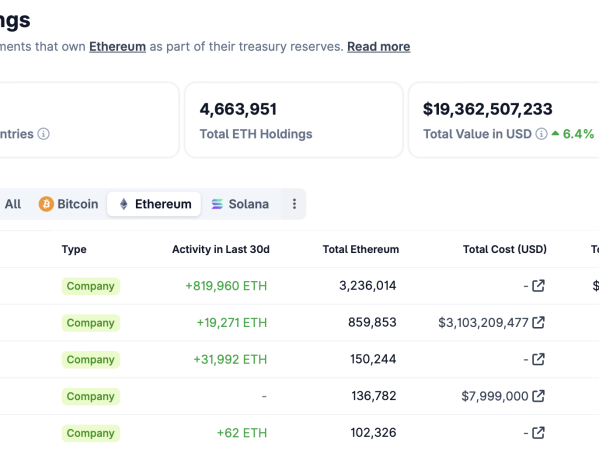
Task: Click the 136,782 total Ethereum value
Action: click(x=374, y=396)
